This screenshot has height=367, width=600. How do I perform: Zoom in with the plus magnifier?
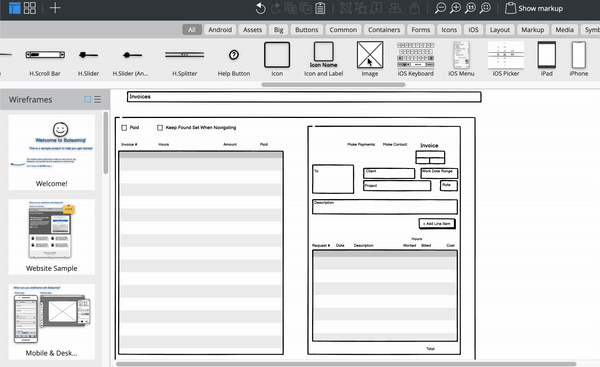click(x=455, y=8)
